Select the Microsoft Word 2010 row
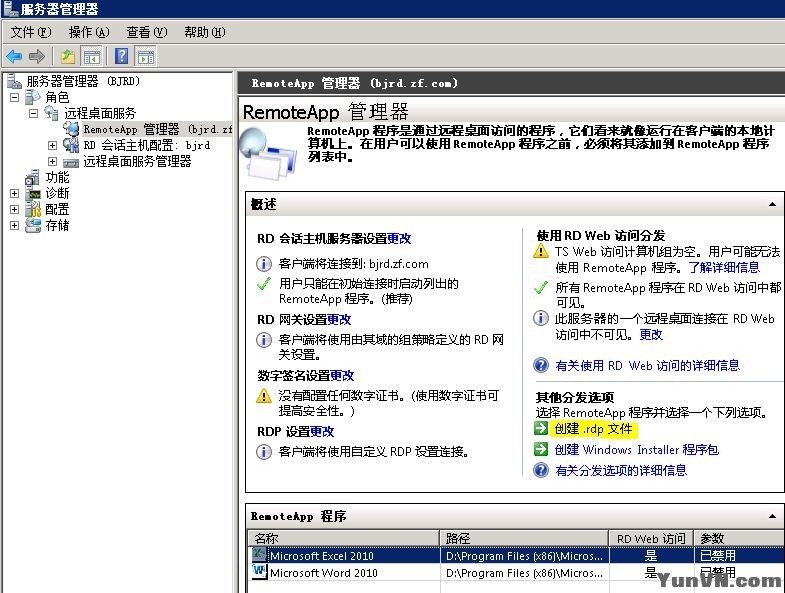Image resolution: width=785 pixels, height=593 pixels. click(516, 572)
